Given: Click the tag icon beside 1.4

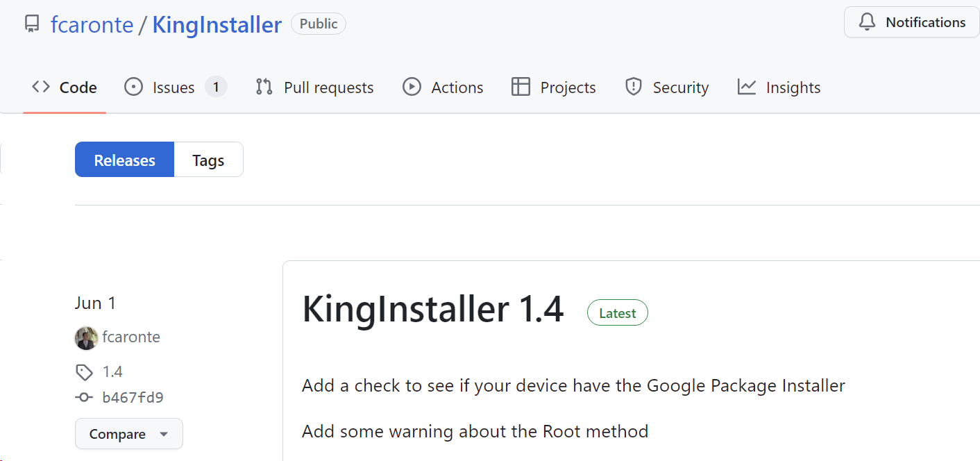Looking at the screenshot, I should pos(84,372).
